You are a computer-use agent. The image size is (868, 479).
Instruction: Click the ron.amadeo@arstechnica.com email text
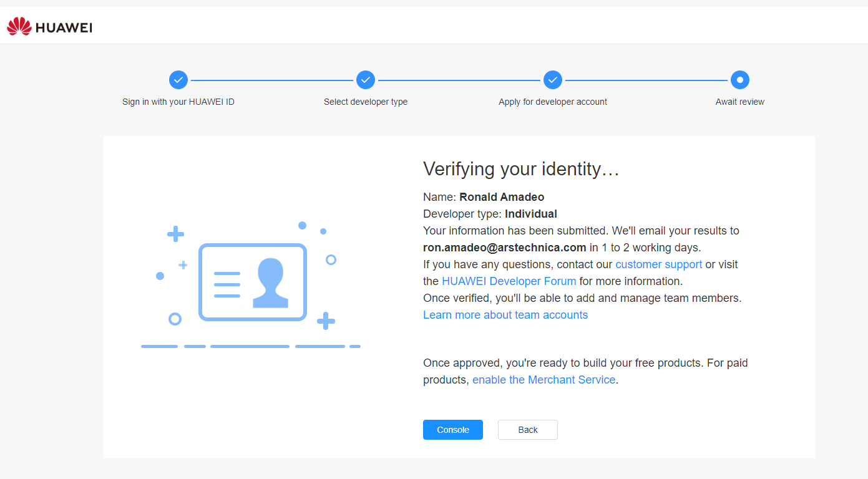click(x=504, y=248)
